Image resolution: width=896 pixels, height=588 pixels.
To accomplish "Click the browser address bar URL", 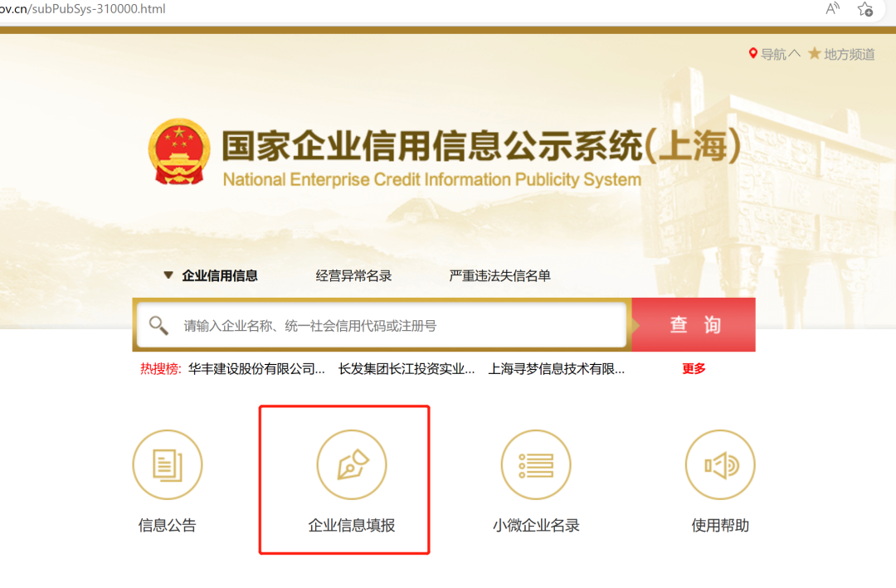I will (83, 9).
